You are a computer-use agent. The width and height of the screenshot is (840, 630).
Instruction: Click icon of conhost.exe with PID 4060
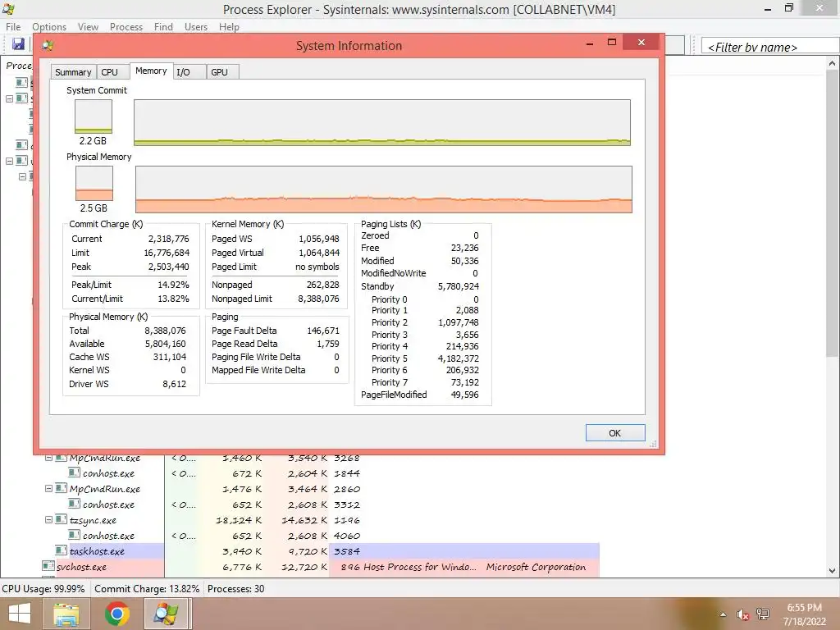pos(74,535)
